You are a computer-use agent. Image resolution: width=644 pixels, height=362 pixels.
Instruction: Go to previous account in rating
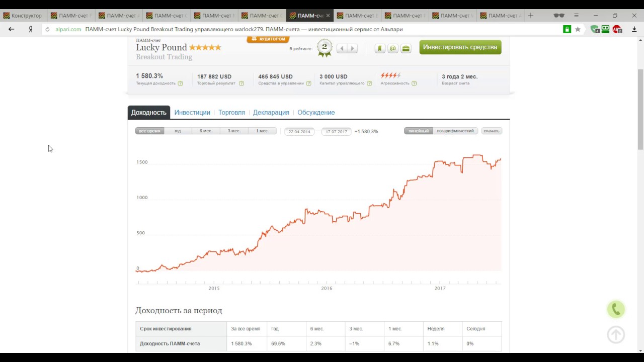(x=342, y=48)
